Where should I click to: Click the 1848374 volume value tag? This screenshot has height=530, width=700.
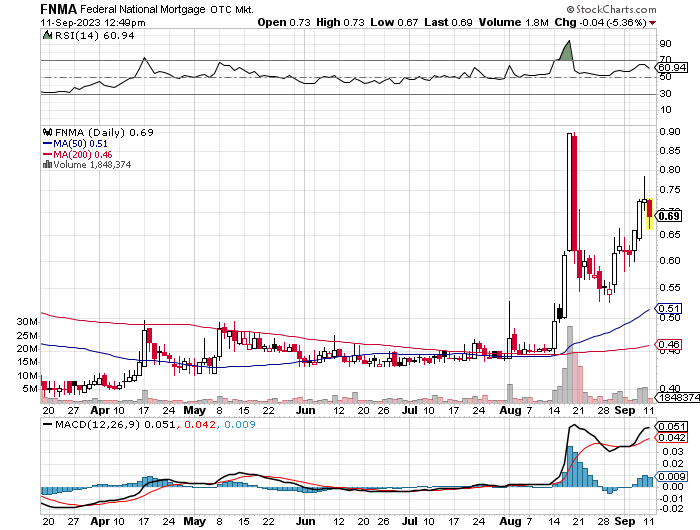[x=677, y=397]
